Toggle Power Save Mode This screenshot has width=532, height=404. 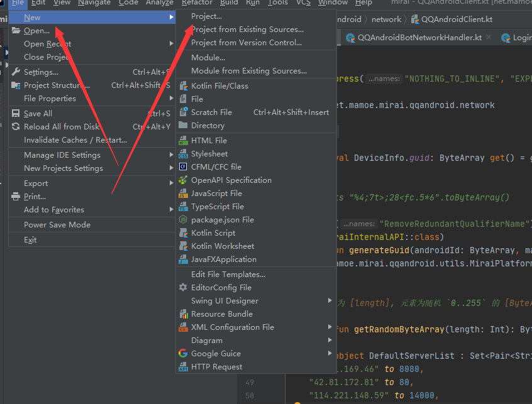click(x=57, y=225)
